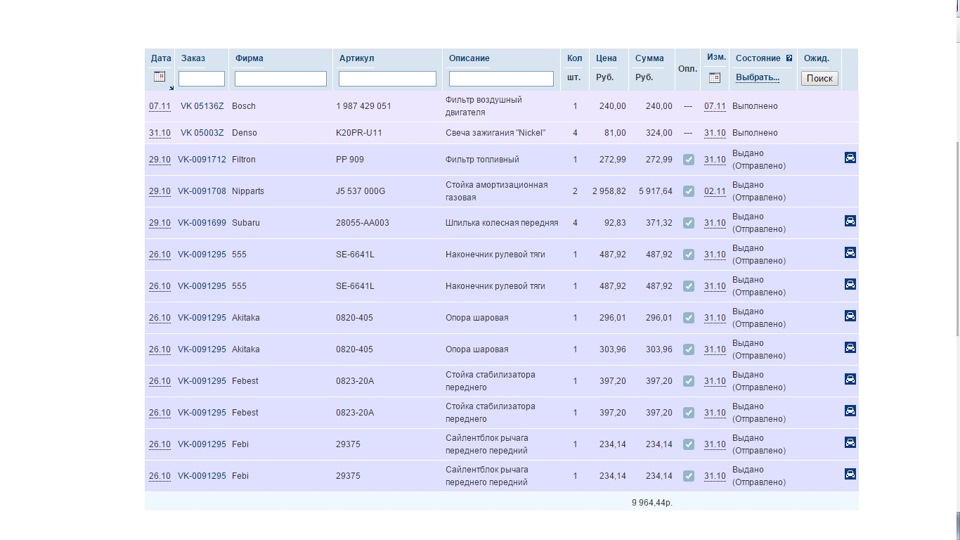Focus the Заказ filter field

(x=201, y=78)
